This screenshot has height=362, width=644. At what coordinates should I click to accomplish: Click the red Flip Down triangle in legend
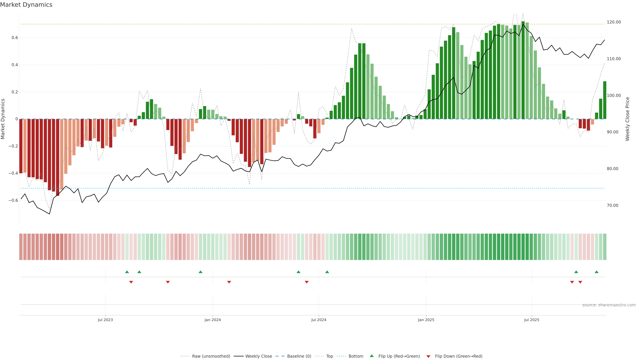(428, 356)
